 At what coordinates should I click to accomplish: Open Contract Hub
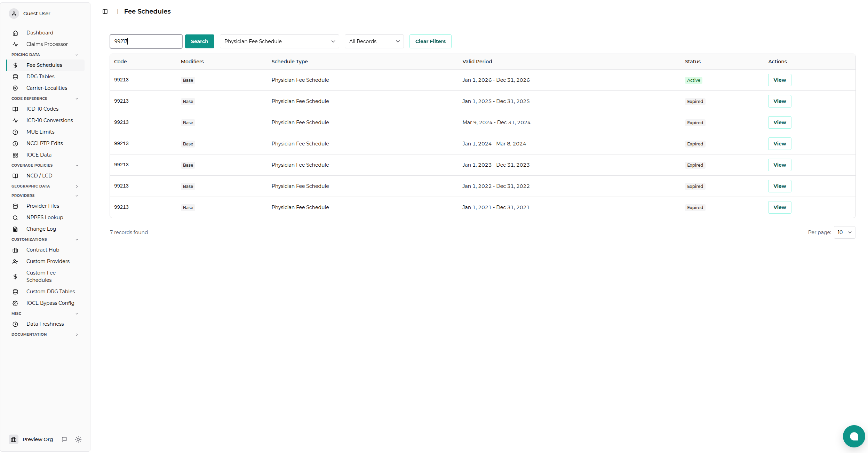click(x=45, y=250)
